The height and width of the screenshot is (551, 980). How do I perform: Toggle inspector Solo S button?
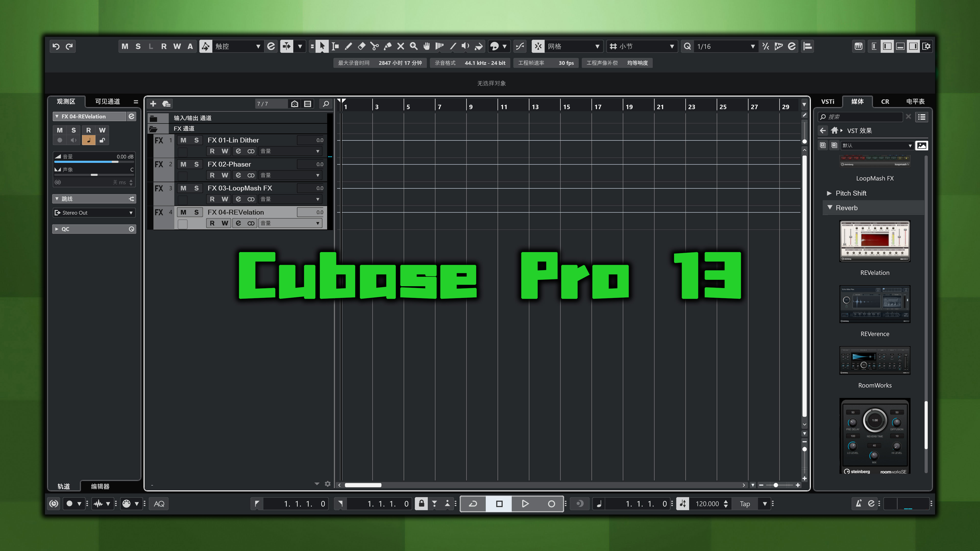73,130
